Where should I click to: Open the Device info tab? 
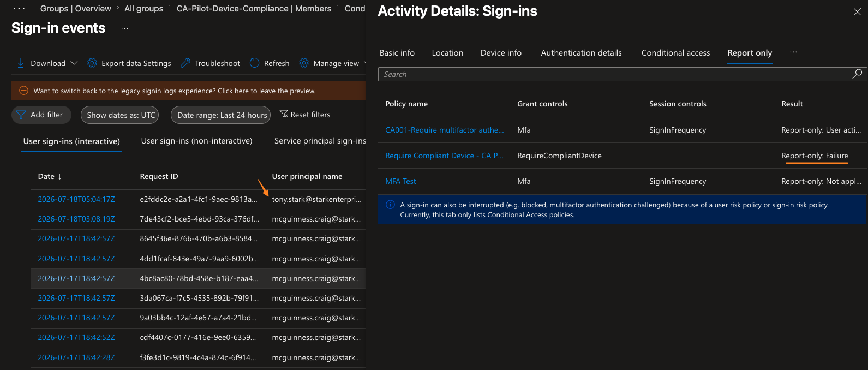tap(501, 53)
